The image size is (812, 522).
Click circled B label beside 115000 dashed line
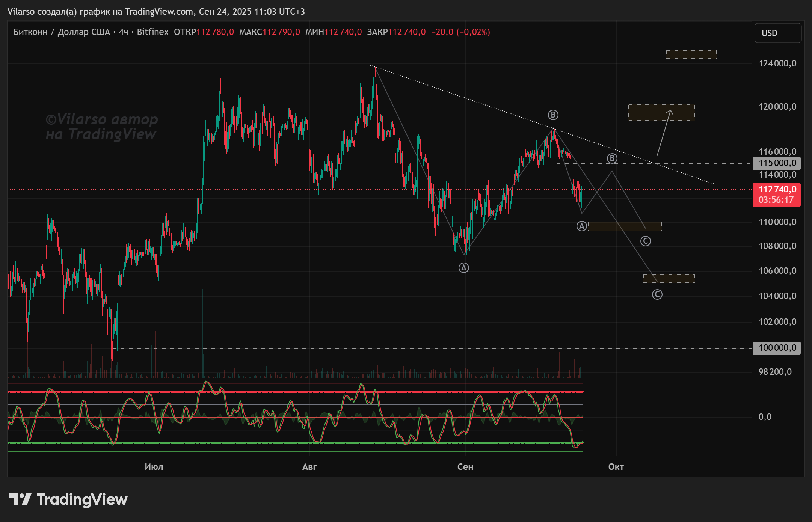(x=612, y=158)
